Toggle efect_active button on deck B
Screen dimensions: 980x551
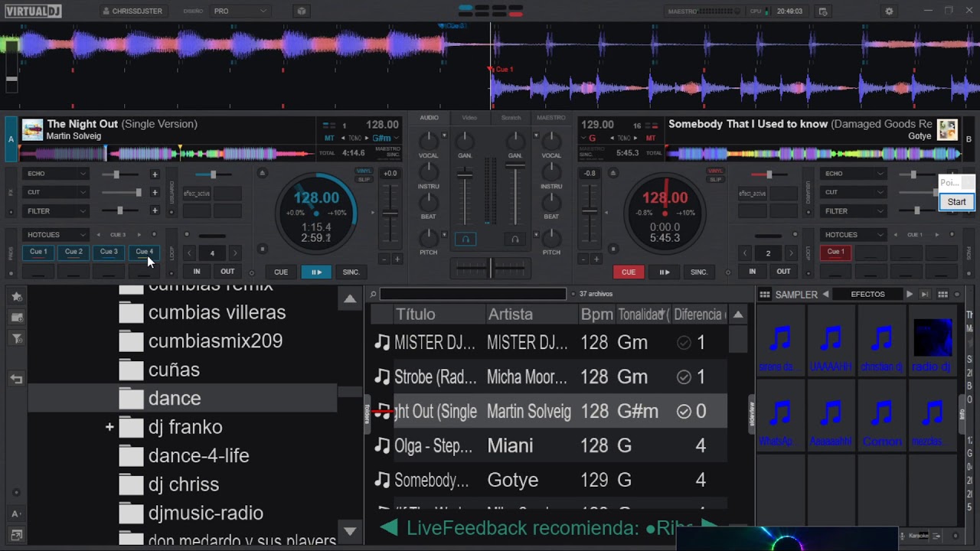(754, 194)
